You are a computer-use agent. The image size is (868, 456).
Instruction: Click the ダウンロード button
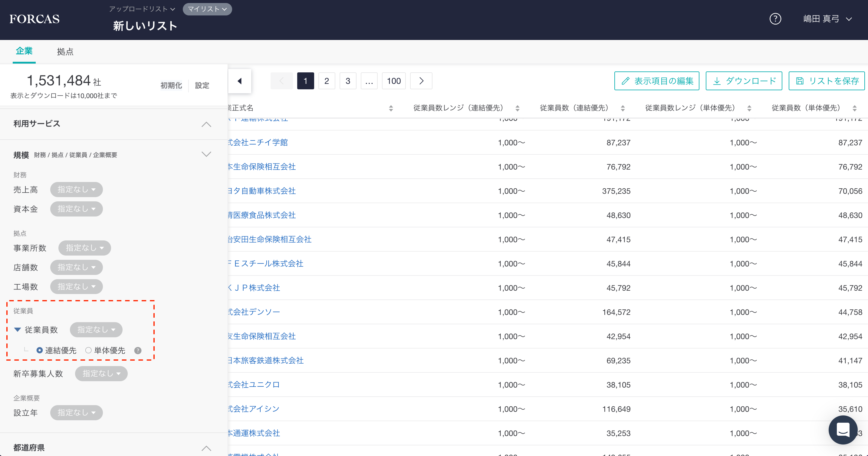744,81
